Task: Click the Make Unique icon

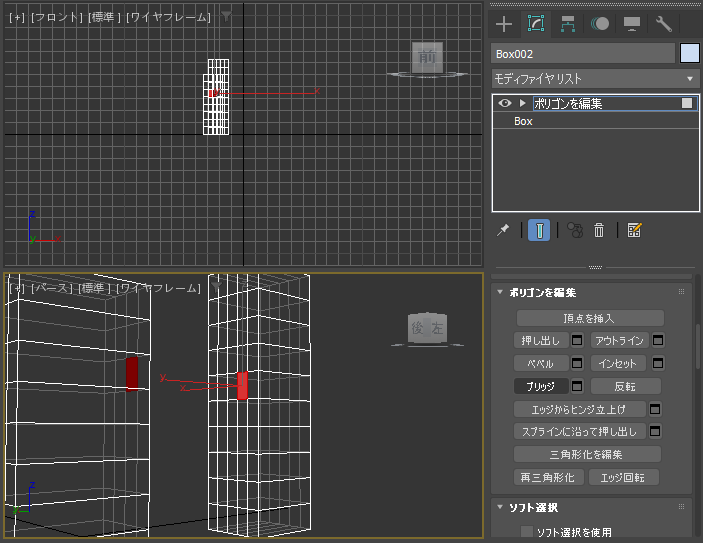Action: coord(575,230)
